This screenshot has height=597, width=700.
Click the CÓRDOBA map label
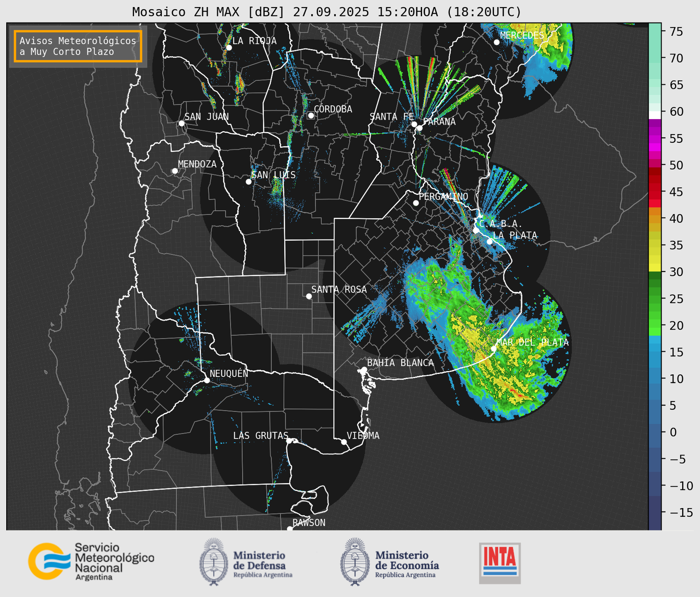point(333,109)
